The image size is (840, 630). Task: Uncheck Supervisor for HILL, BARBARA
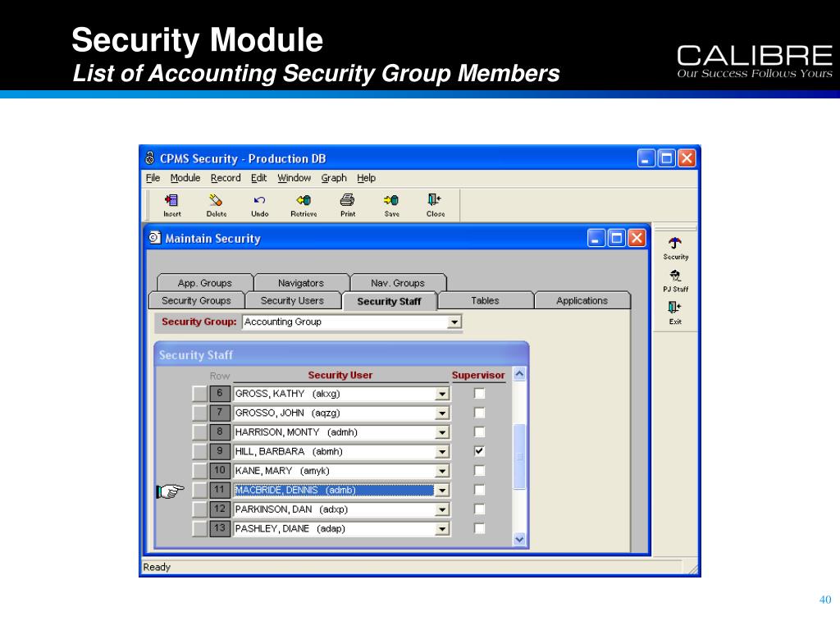tap(479, 452)
